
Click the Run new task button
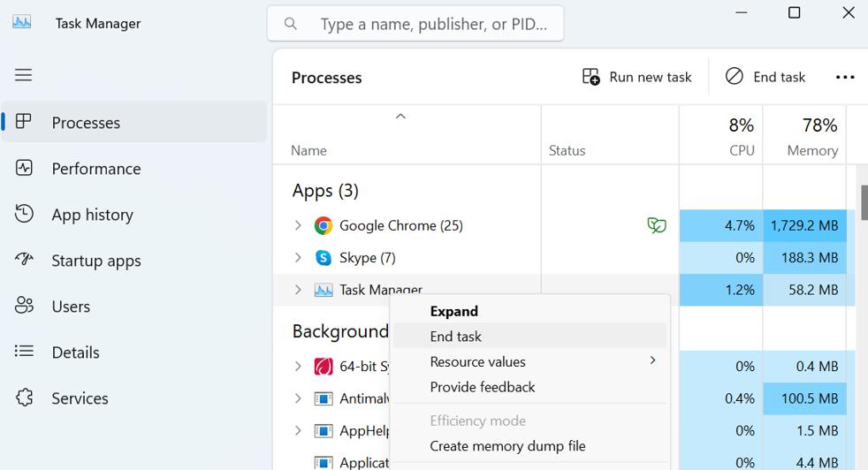coord(637,76)
